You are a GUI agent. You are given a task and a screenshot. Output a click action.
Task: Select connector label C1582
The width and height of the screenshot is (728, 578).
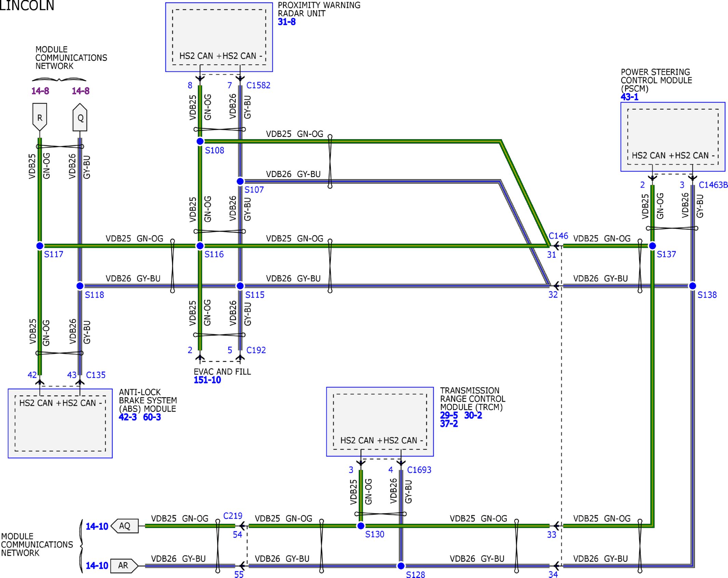(258, 85)
